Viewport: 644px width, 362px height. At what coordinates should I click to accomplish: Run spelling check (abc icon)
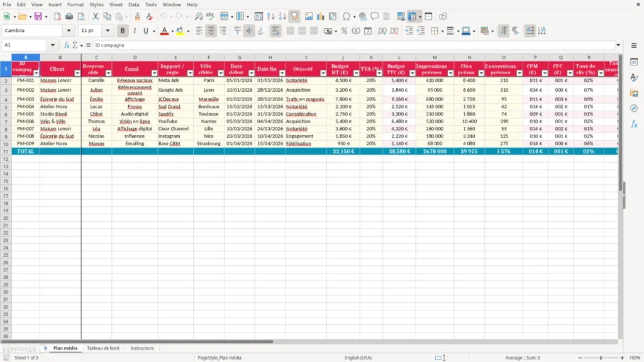click(210, 16)
